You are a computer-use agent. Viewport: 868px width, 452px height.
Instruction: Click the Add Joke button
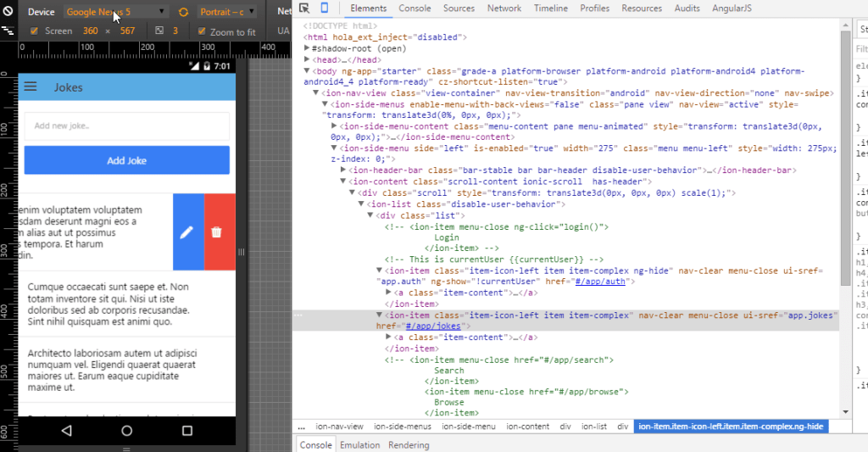point(126,160)
